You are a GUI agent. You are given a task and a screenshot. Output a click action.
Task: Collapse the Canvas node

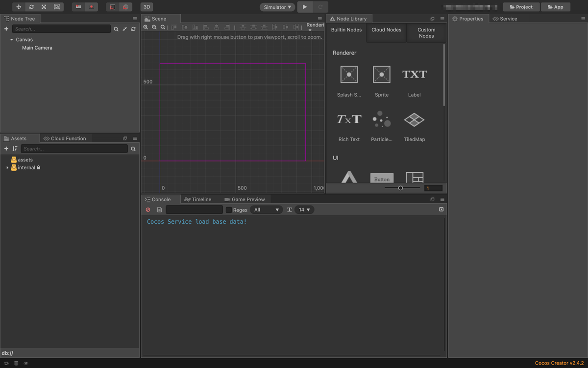coord(12,39)
